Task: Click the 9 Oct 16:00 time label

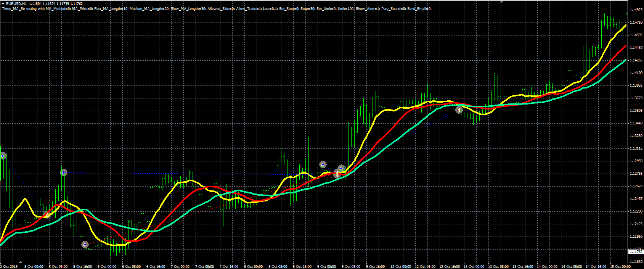Action: (376, 267)
